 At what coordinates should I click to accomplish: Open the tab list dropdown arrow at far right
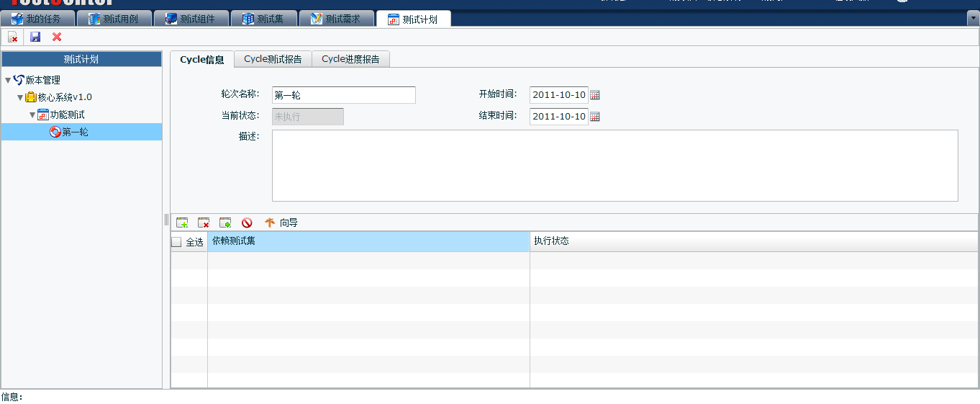972,19
